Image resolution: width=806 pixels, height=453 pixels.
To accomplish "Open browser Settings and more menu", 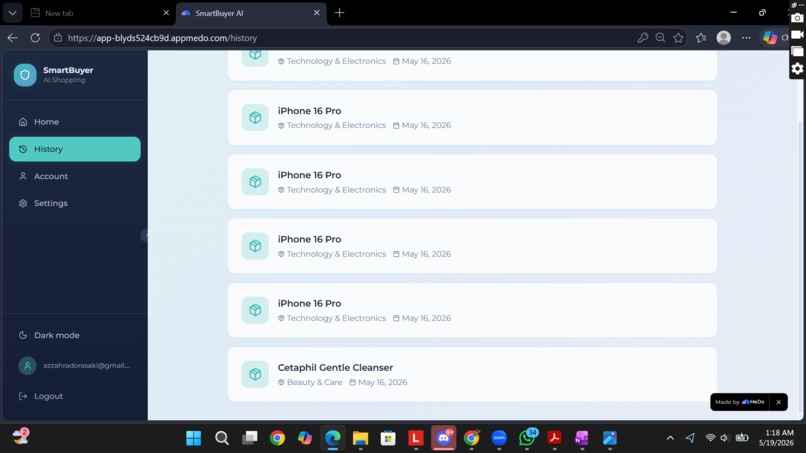I will [x=746, y=38].
